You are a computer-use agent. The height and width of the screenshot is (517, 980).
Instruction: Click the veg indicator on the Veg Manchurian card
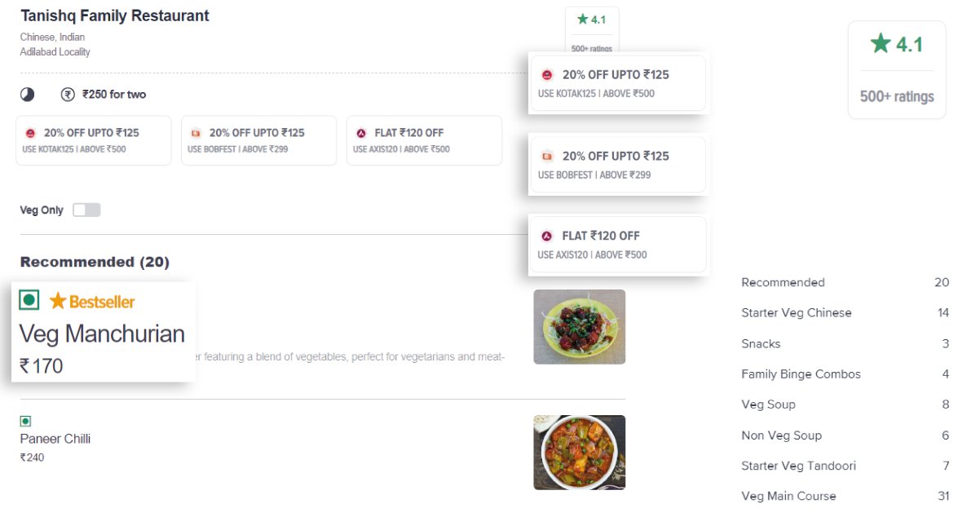point(29,300)
